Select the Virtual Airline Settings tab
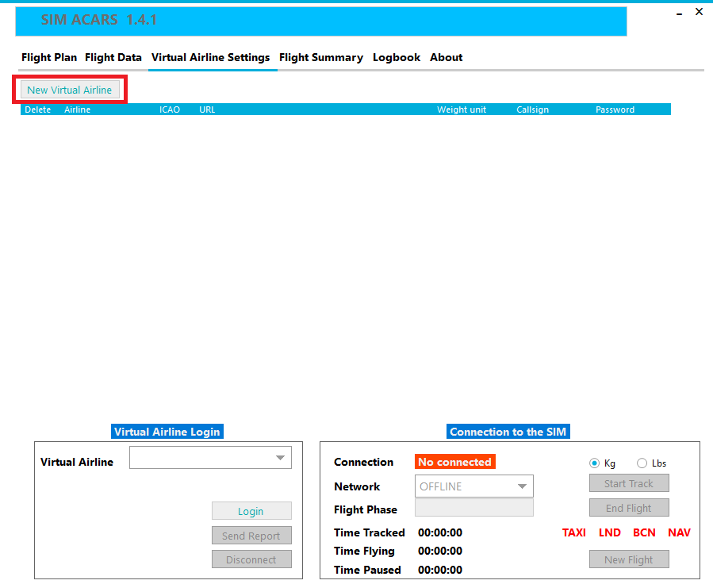This screenshot has width=713, height=588. coord(210,57)
